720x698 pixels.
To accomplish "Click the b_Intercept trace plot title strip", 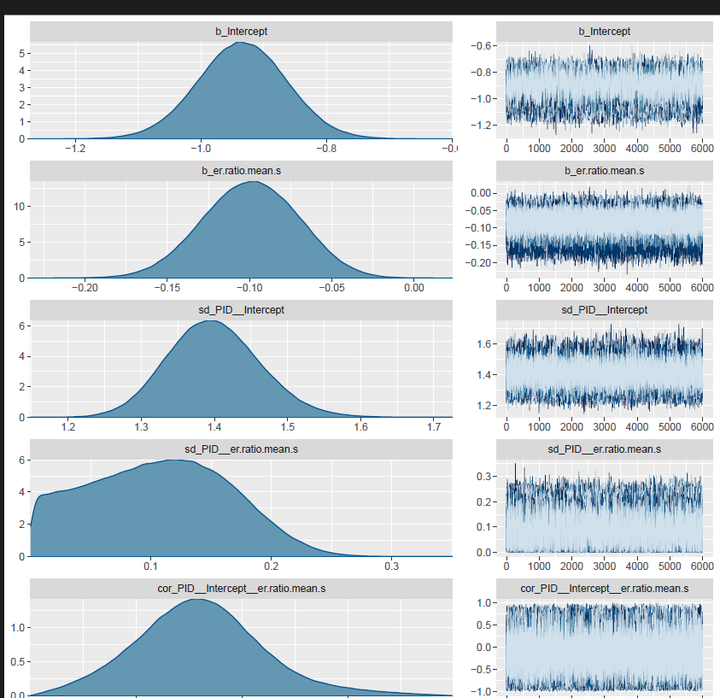I will click(x=604, y=31).
